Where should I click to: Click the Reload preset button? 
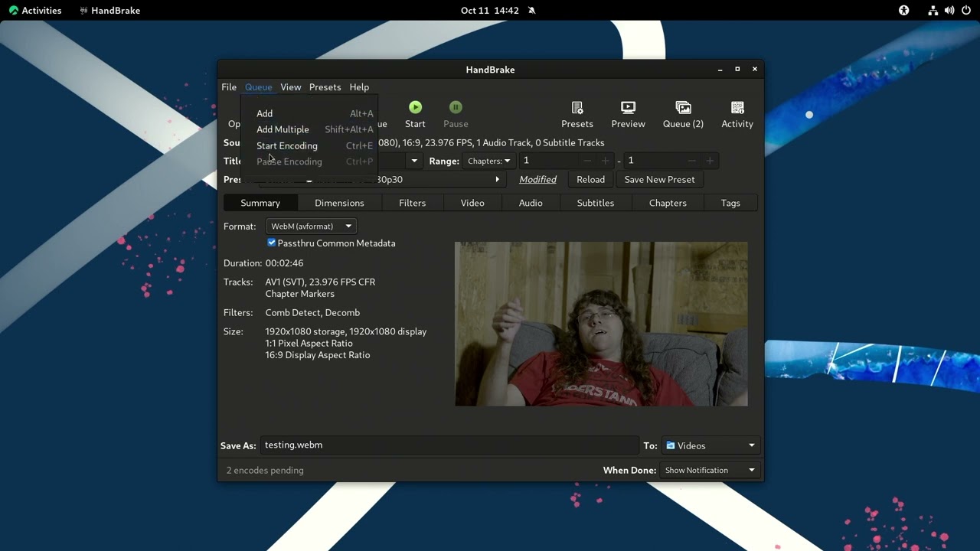[590, 180]
